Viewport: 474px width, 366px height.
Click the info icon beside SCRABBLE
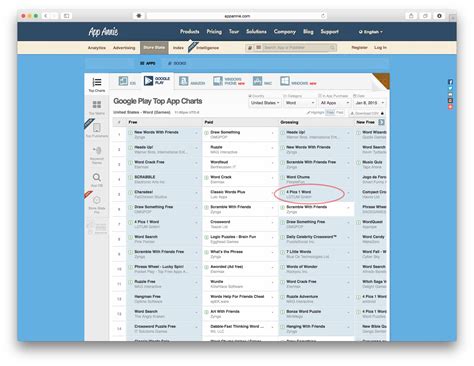pos(131,177)
